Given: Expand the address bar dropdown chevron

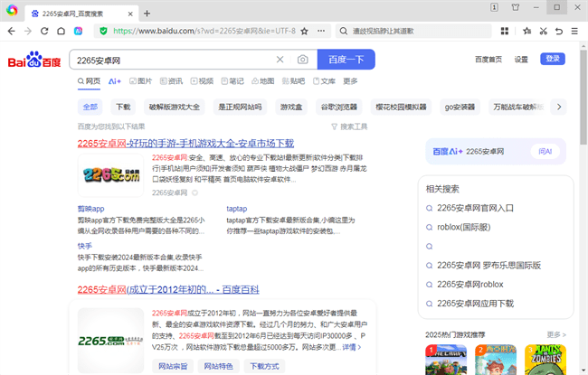Looking at the screenshot, I should coord(321,31).
